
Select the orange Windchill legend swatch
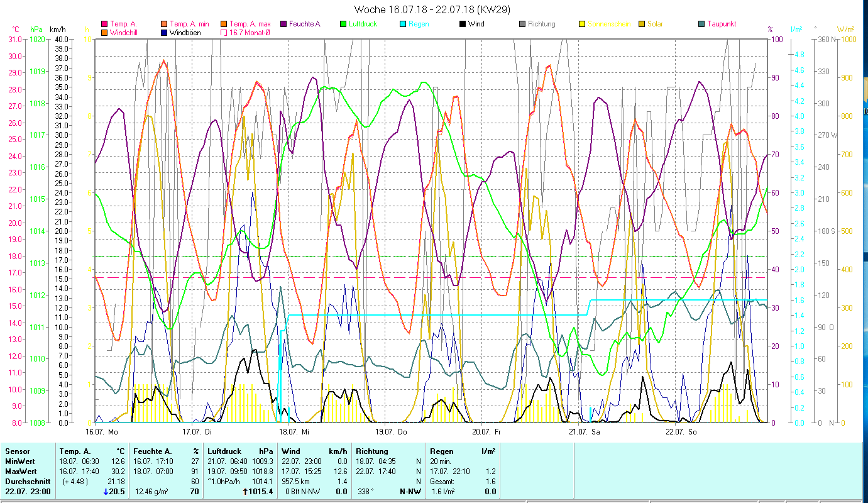tap(104, 32)
